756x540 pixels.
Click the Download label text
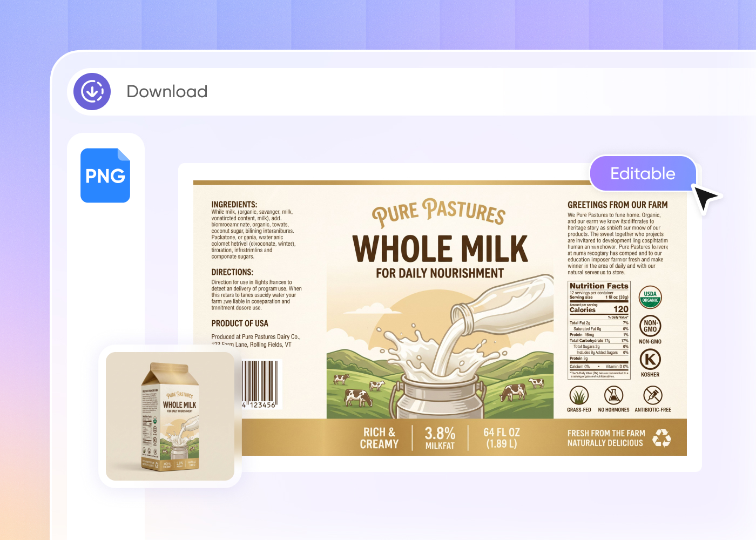tap(167, 91)
